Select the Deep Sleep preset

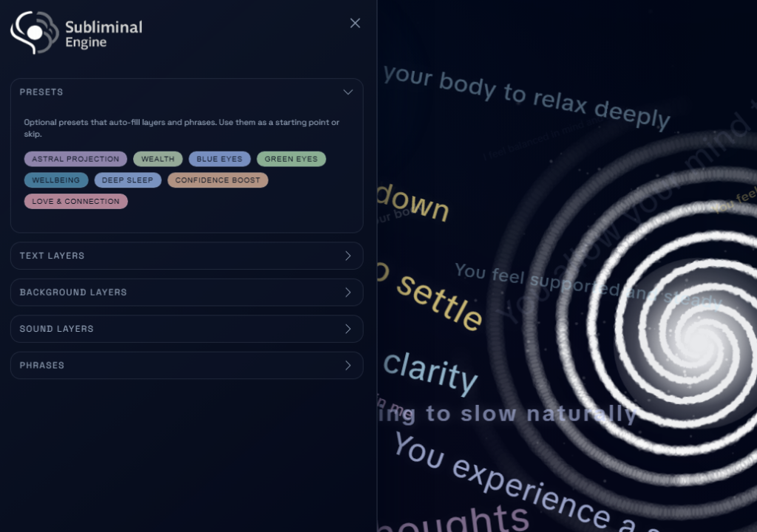click(x=127, y=180)
